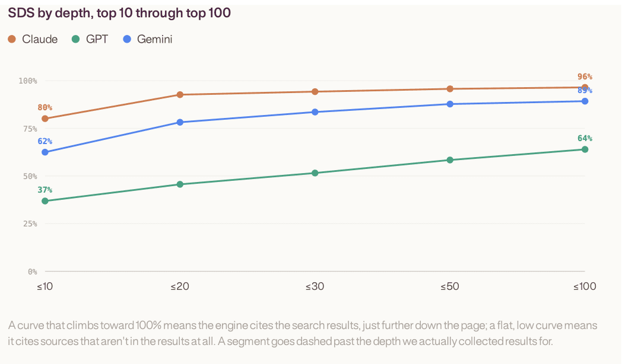622x364 pixels.
Task: Select Claude data point at ≤10 (80%)
Action: click(x=45, y=119)
